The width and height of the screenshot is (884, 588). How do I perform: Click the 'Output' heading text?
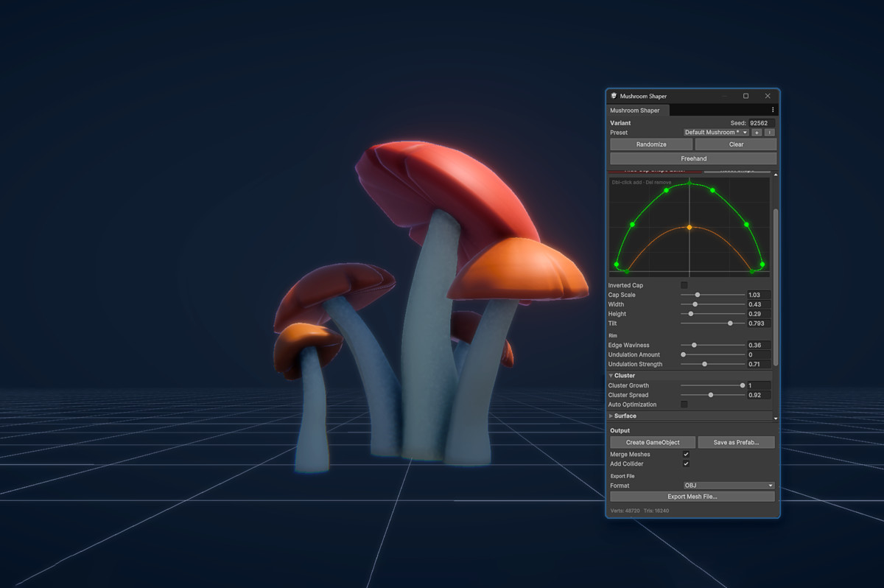tap(620, 430)
